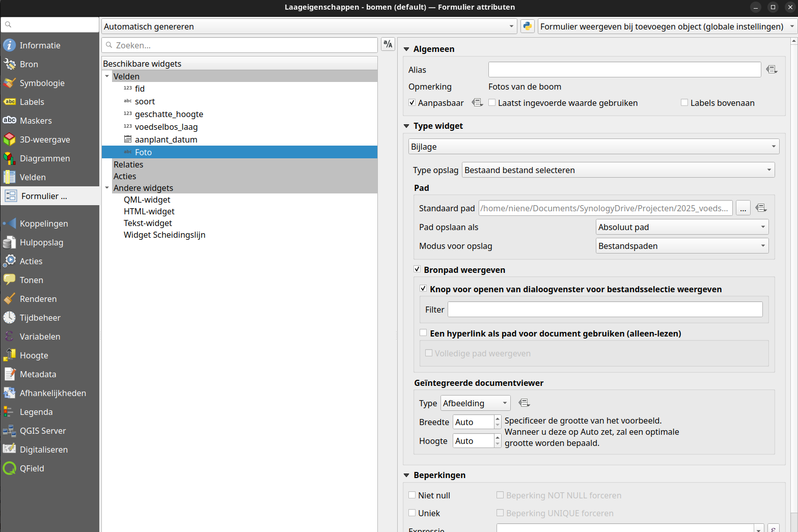Click the override icon next to Standaard pad
The width and height of the screenshot is (798, 532).
[x=761, y=208]
